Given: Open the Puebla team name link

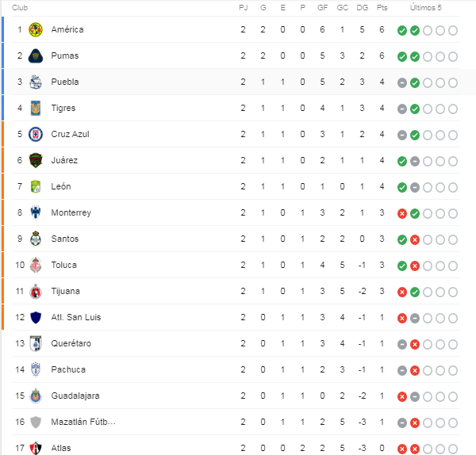Looking at the screenshot, I should click(x=65, y=82).
